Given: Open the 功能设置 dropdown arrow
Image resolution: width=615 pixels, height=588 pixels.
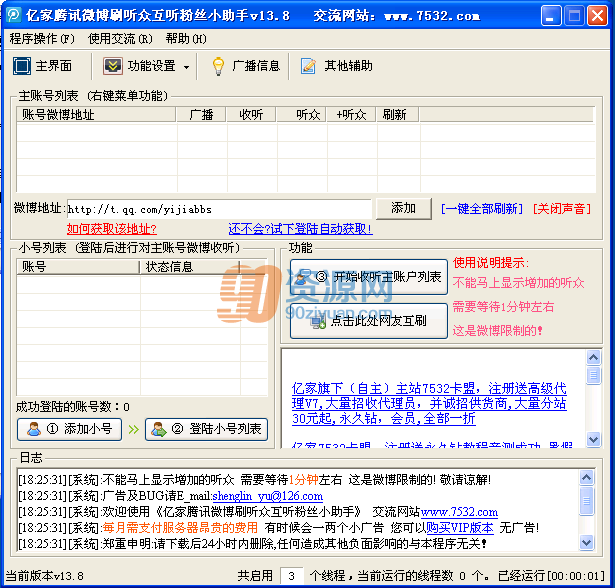Looking at the screenshot, I should (187, 67).
